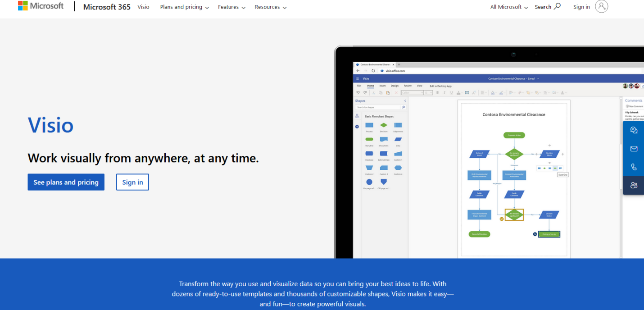Image resolution: width=644 pixels, height=310 pixels.
Task: Click Edit in Desktop App in preview
Action: point(440,86)
